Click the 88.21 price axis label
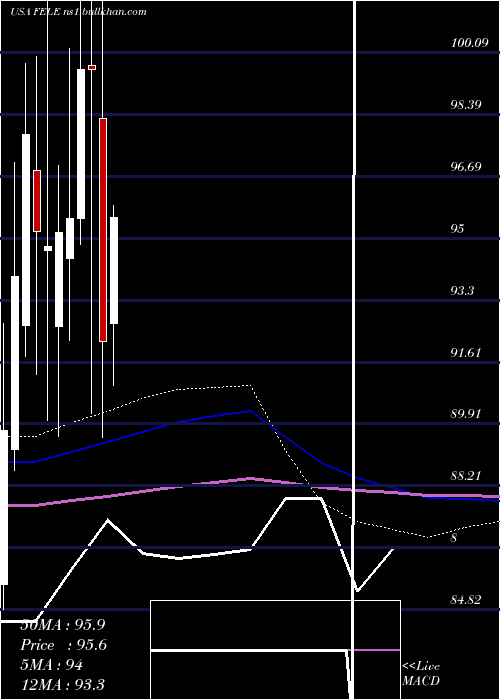The image size is (500, 700). pyautogui.click(x=466, y=476)
